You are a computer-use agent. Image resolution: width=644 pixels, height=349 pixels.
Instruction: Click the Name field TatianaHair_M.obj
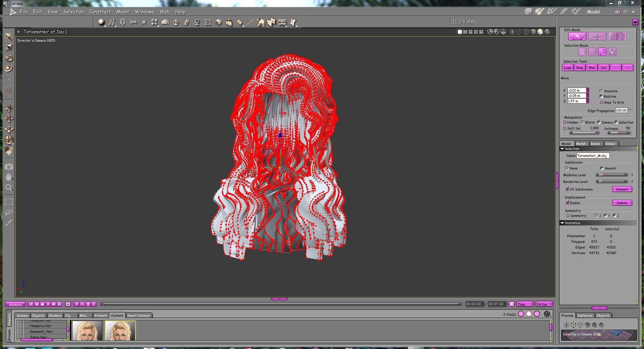[593, 156]
